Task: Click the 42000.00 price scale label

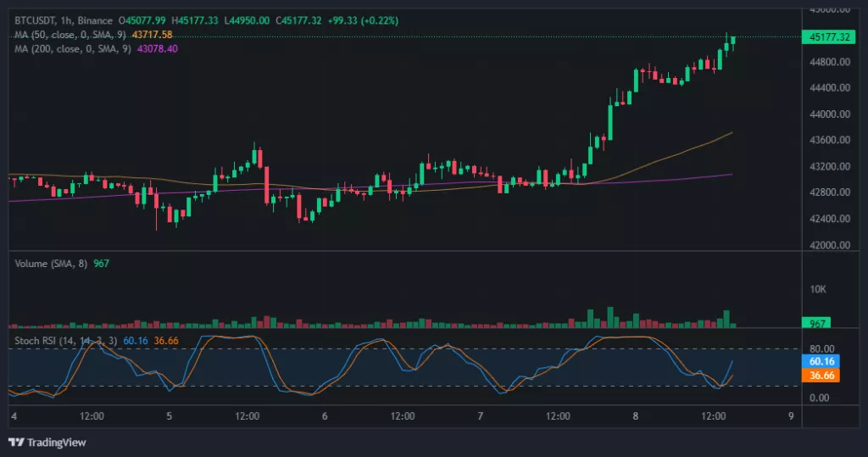Action: [830, 245]
